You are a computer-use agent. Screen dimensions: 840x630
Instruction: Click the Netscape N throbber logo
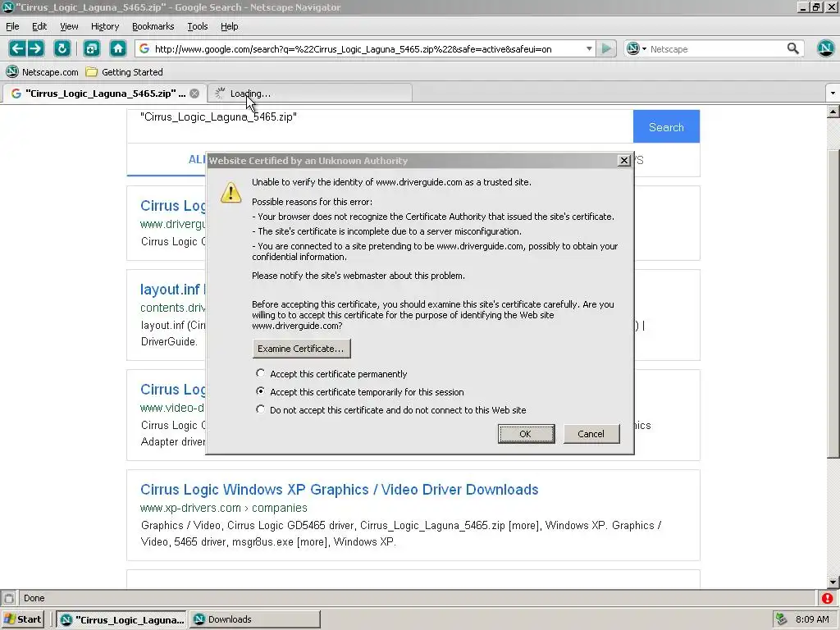coord(825,48)
